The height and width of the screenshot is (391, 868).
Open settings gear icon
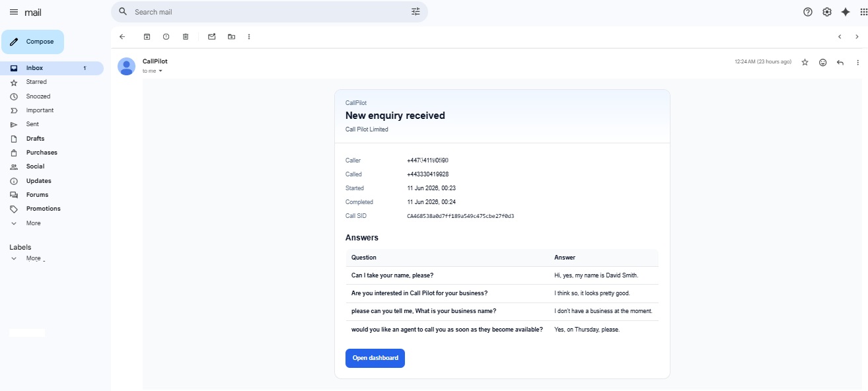[827, 12]
